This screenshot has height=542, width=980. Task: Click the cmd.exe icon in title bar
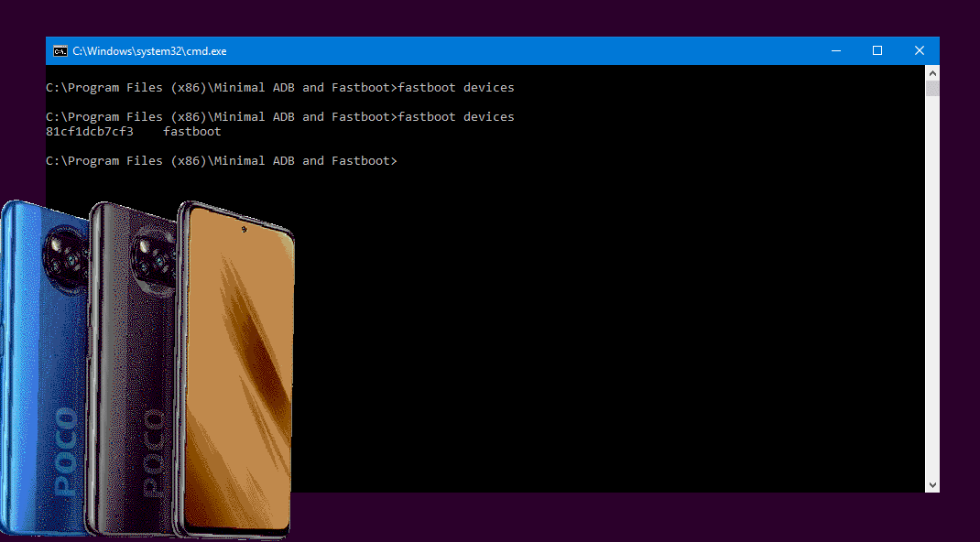click(x=60, y=51)
